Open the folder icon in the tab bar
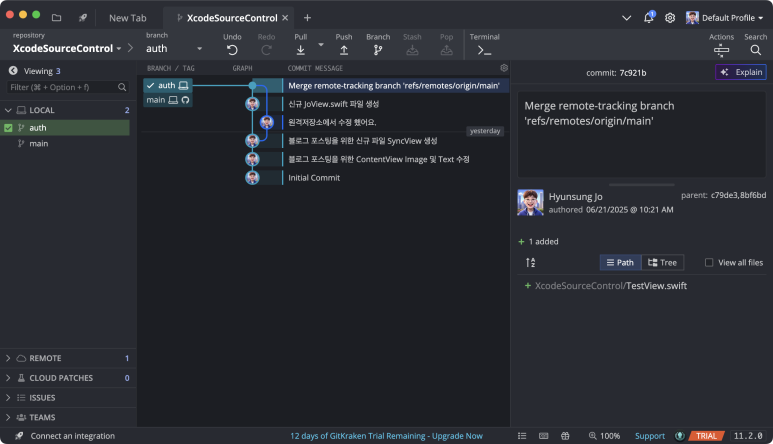 [x=57, y=18]
